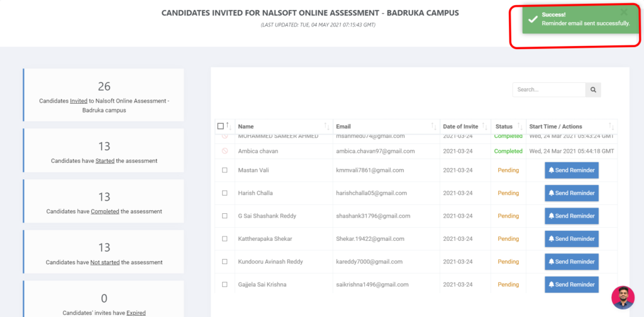
Task: Click email Shekar.19422@gmail.com
Action: (x=370, y=238)
